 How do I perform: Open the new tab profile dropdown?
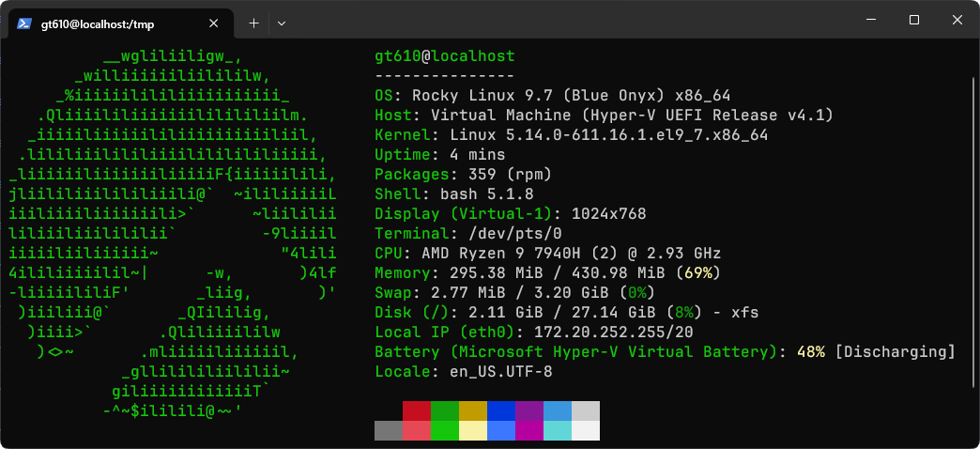tap(282, 23)
